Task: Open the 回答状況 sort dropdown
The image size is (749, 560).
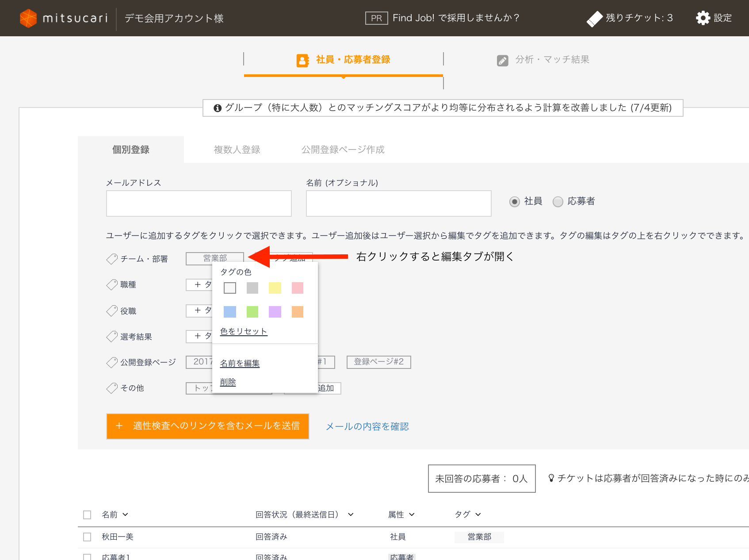Action: [351, 514]
